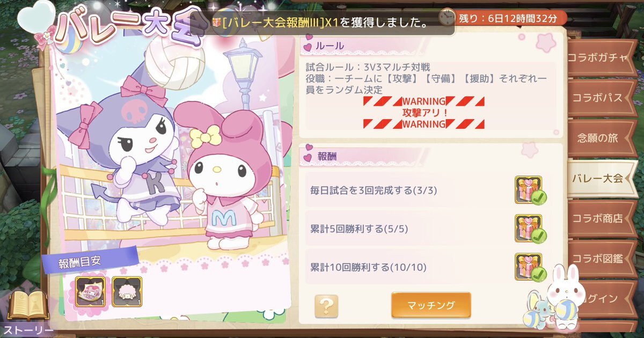Switch to the コラボ図鑑 tab
644x338 pixels.
tap(601, 259)
